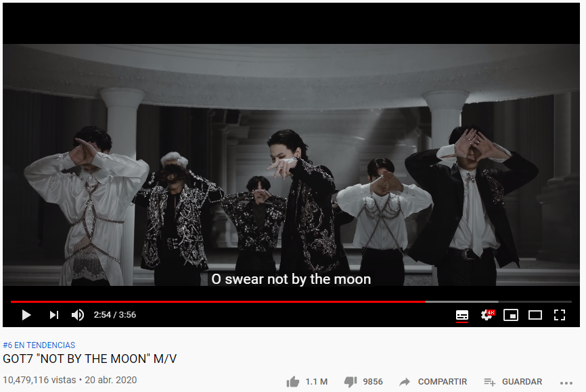
Task: Seek on the red progress bar
Action: [x=218, y=301]
